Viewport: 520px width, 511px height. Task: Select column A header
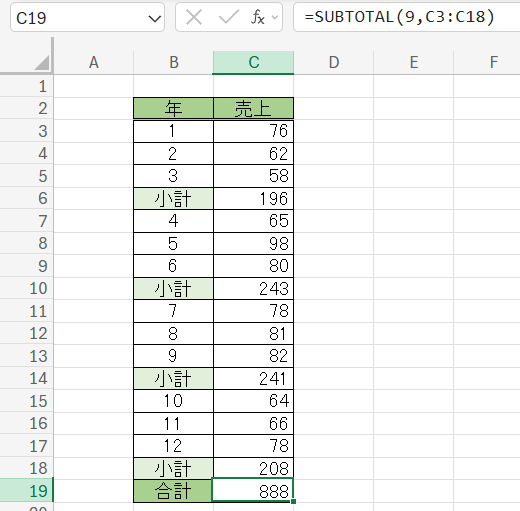click(x=94, y=62)
